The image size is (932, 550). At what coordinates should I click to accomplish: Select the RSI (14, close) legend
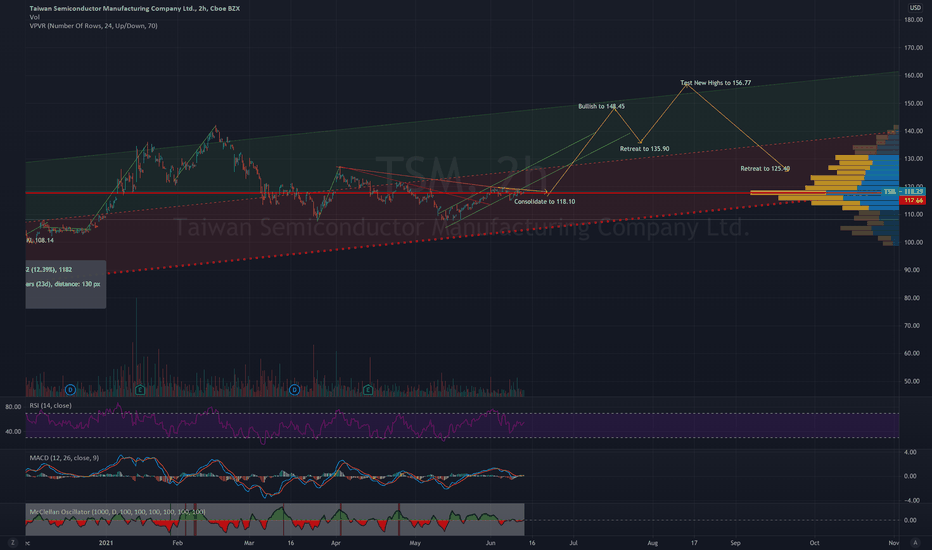[51, 406]
